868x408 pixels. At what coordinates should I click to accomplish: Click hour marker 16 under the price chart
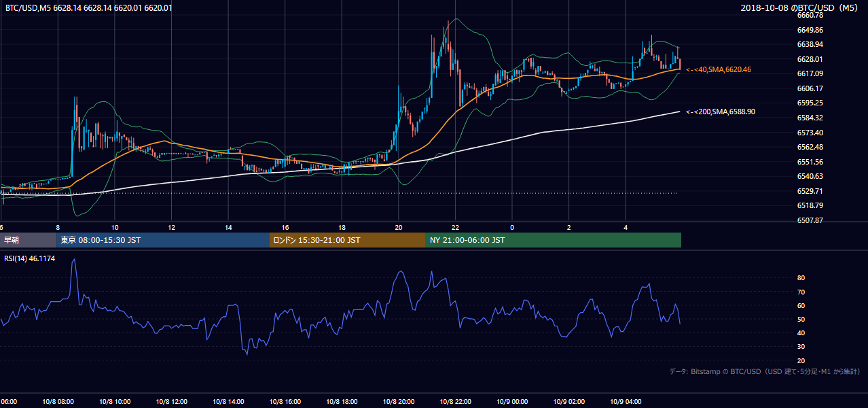[285, 228]
